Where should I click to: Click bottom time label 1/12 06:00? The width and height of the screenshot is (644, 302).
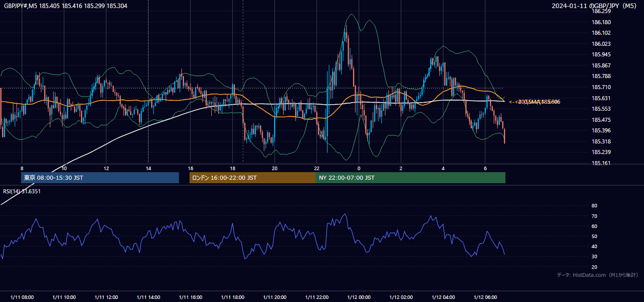[485, 297]
